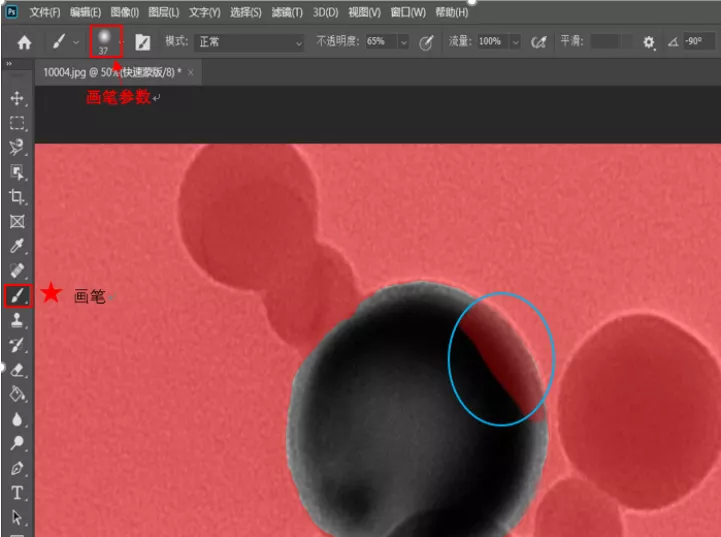This screenshot has width=721, height=537.
Task: Open the smoothing options gear
Action: tap(649, 43)
